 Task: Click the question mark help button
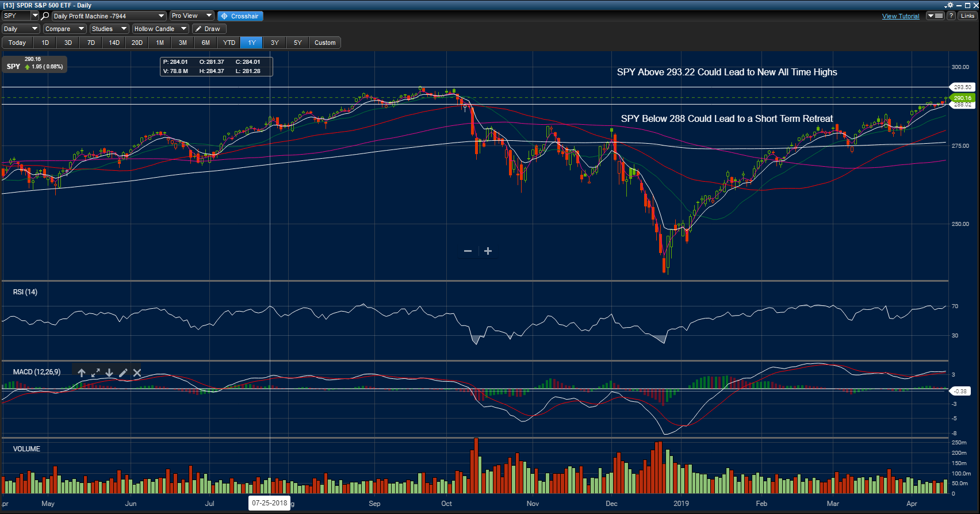coord(951,16)
